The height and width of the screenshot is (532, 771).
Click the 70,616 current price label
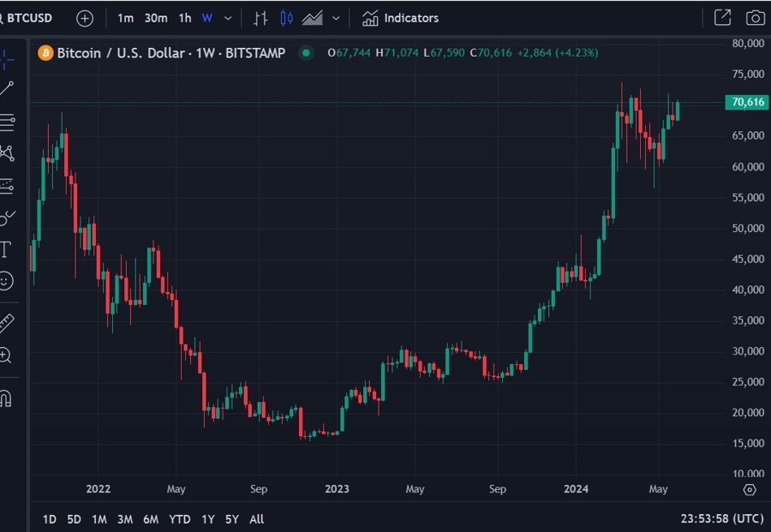point(747,102)
